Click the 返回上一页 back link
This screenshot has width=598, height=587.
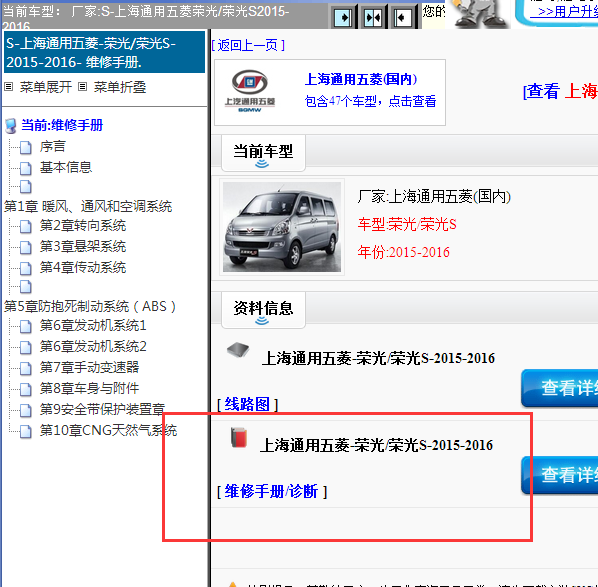[248, 45]
